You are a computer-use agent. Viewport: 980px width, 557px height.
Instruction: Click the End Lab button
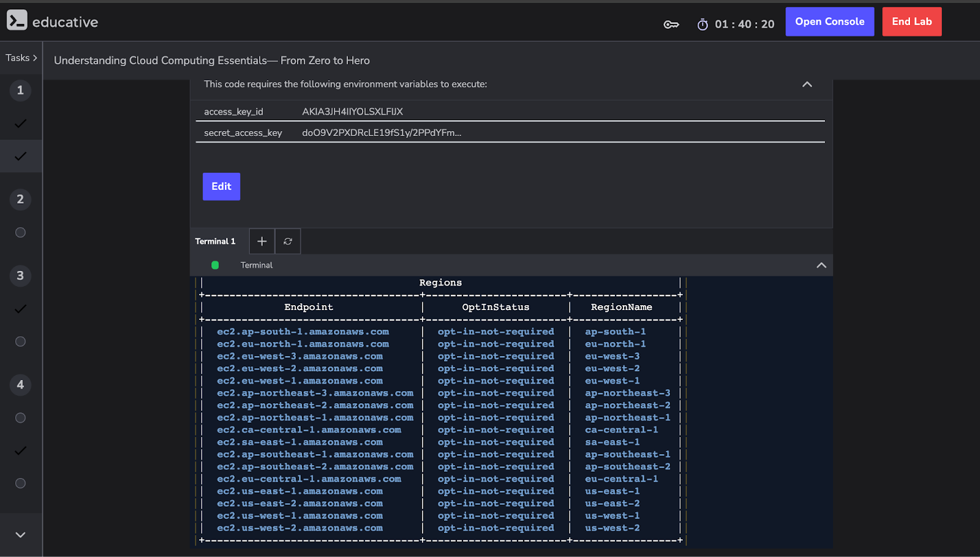[x=912, y=21]
